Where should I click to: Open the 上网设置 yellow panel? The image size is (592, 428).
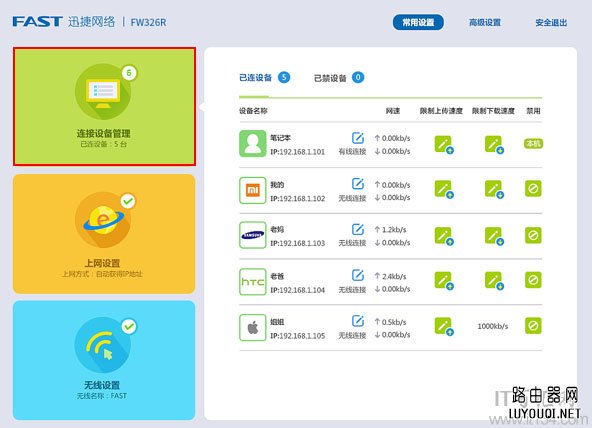(x=104, y=234)
